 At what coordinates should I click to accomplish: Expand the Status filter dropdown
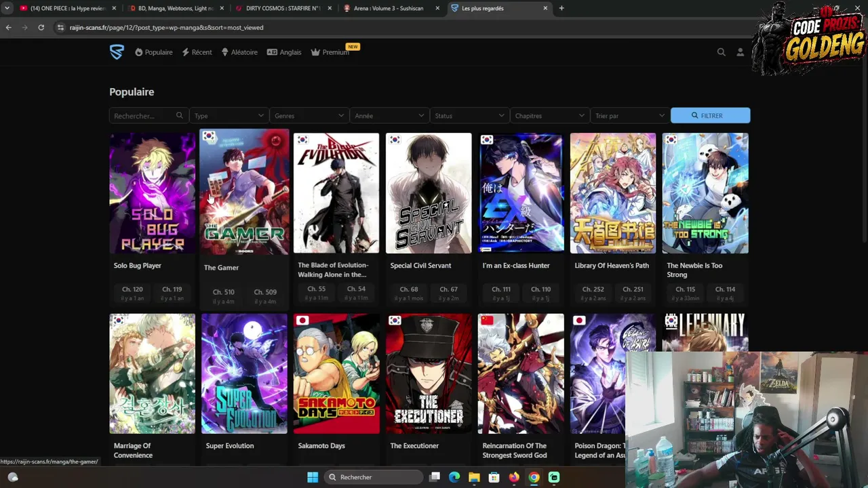[x=469, y=116]
